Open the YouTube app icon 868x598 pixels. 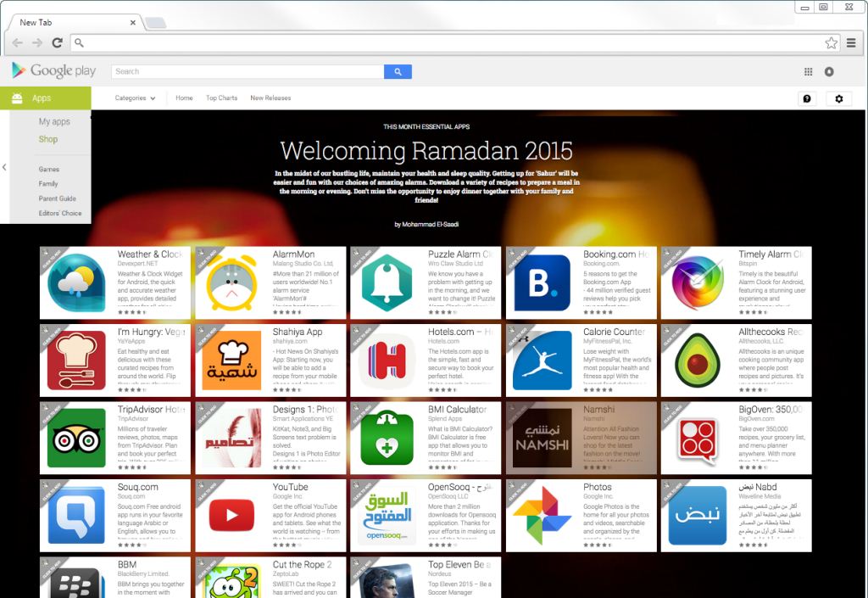[231, 515]
